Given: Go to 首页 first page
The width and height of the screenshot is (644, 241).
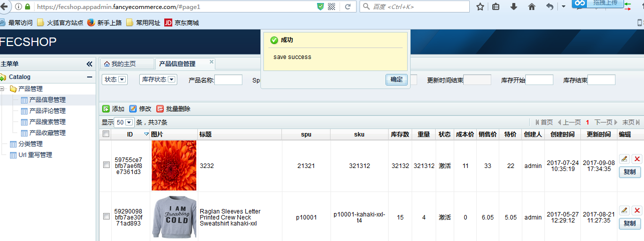Looking at the screenshot, I should point(544,122).
